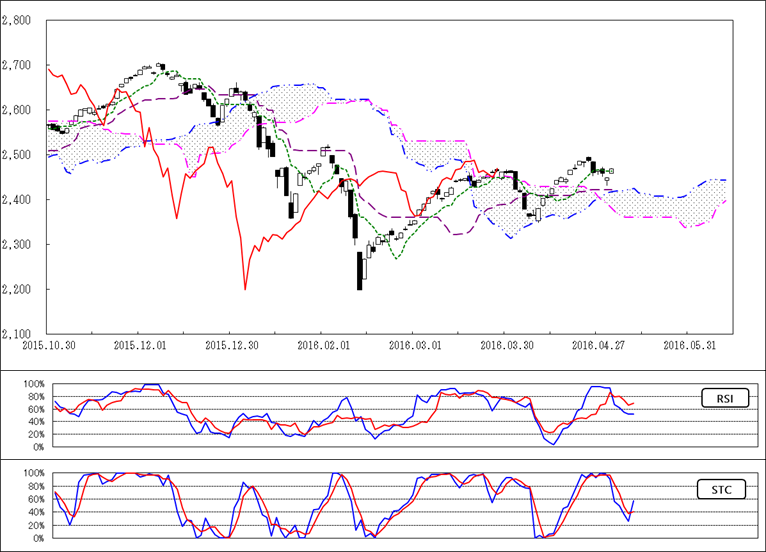Image resolution: width=766 pixels, height=552 pixels.
Task: Click the 2,100 price axis label
Action: [17, 334]
